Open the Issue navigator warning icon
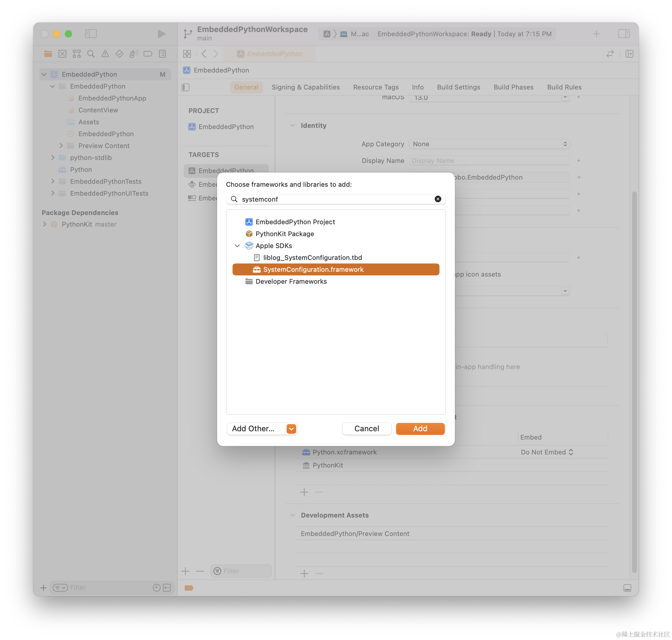Image resolution: width=672 pixels, height=640 pixels. coord(105,53)
